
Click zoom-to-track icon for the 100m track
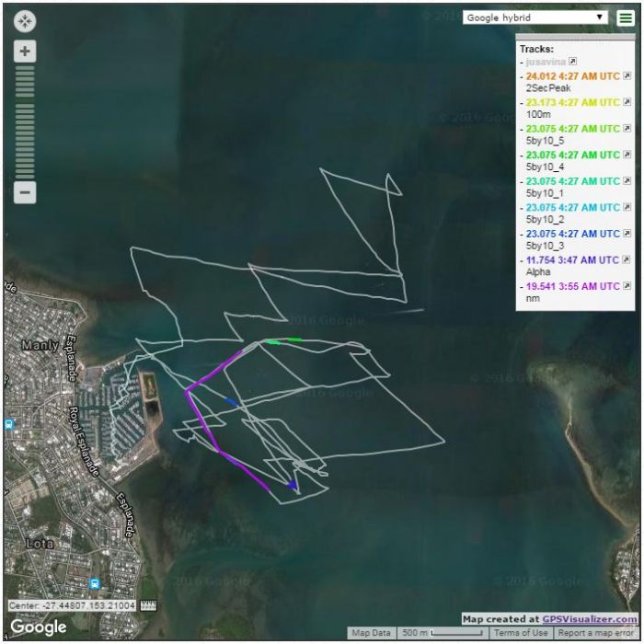point(627,102)
